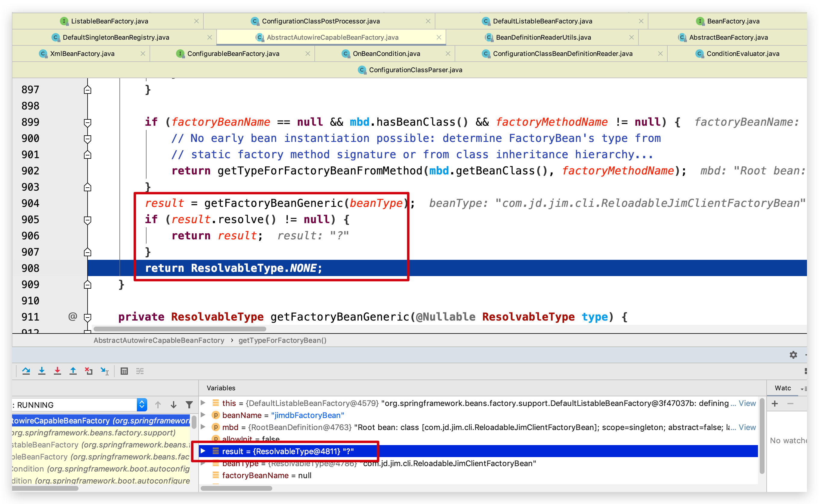Click the Drop Frame icon
The image size is (819, 504).
89,371
